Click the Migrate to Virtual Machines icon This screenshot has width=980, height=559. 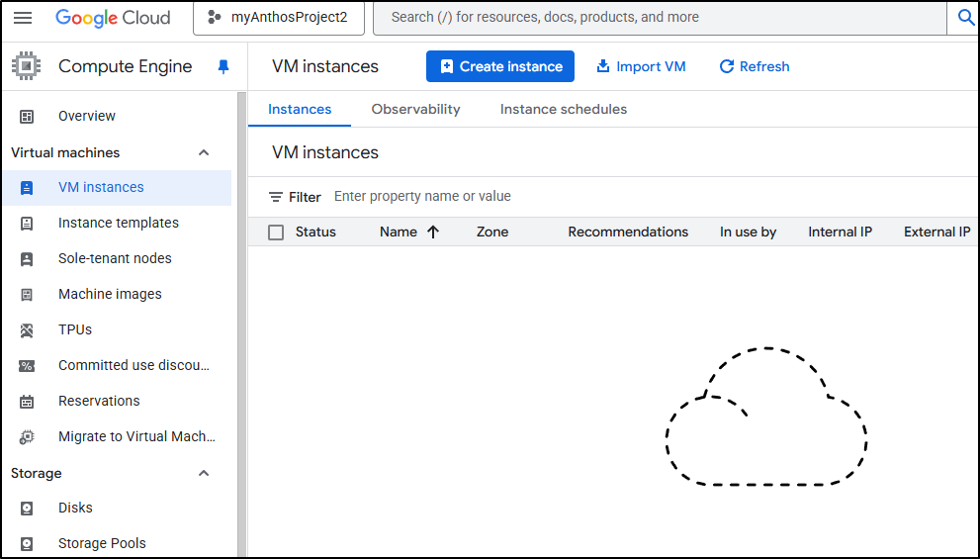(x=27, y=437)
